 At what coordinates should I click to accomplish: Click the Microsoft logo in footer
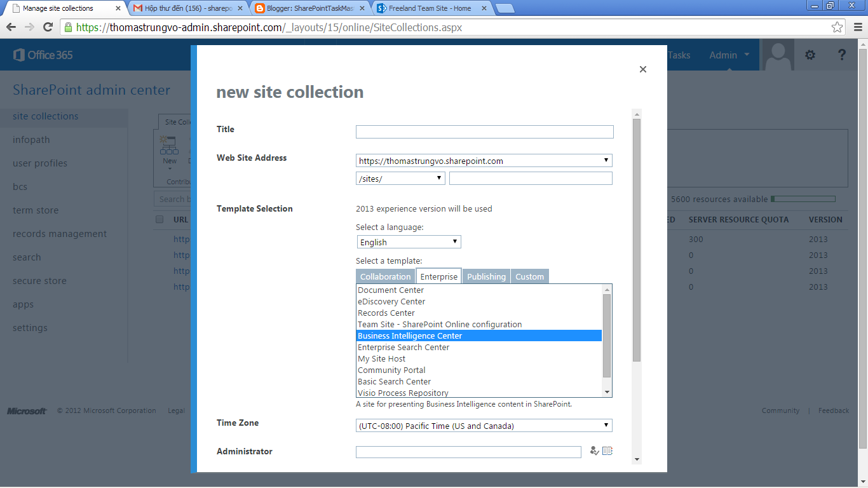tap(27, 411)
